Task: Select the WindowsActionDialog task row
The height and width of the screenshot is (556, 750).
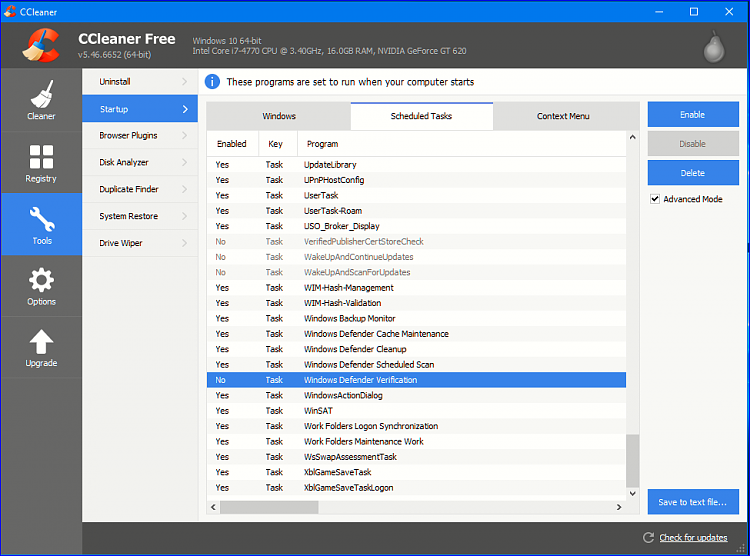Action: pyautogui.click(x=416, y=395)
